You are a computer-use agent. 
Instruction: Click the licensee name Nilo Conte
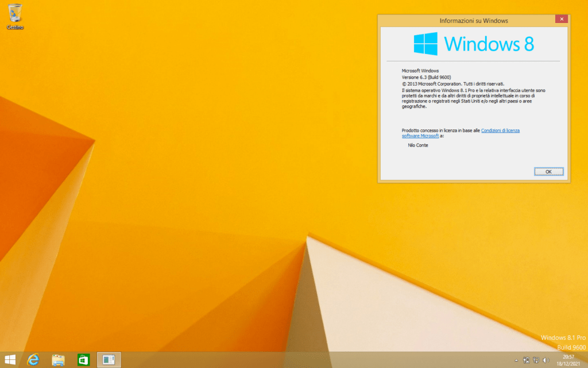[x=417, y=145]
